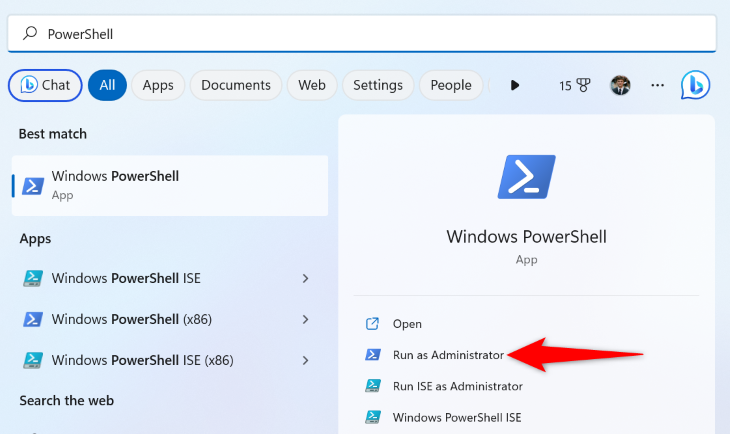Viewport: 730px width, 434px height.
Task: Open the Web filter tab
Action: [312, 85]
